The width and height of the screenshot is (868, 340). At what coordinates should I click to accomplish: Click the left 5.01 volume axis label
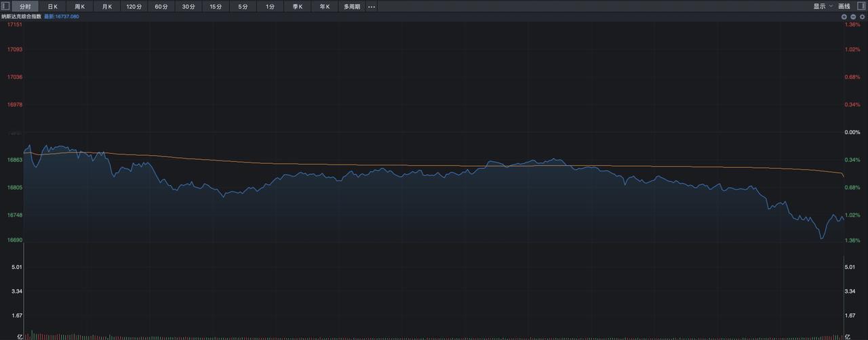pos(17,267)
